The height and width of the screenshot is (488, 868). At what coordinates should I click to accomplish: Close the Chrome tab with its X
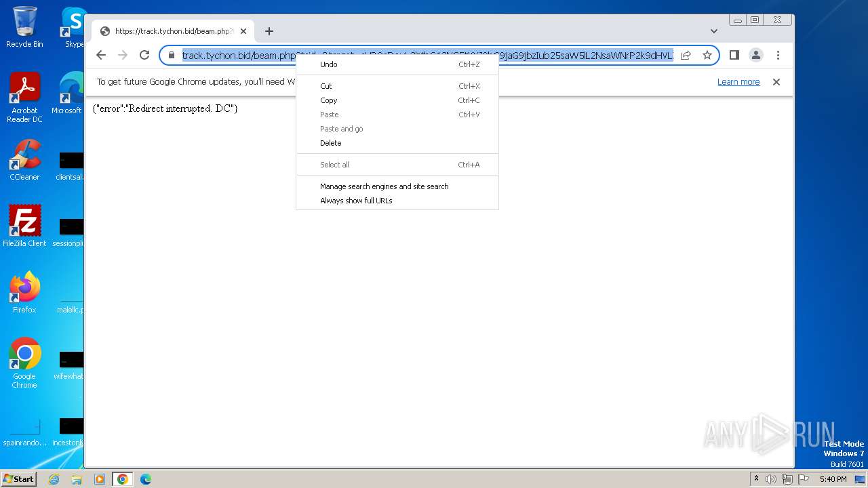point(242,31)
